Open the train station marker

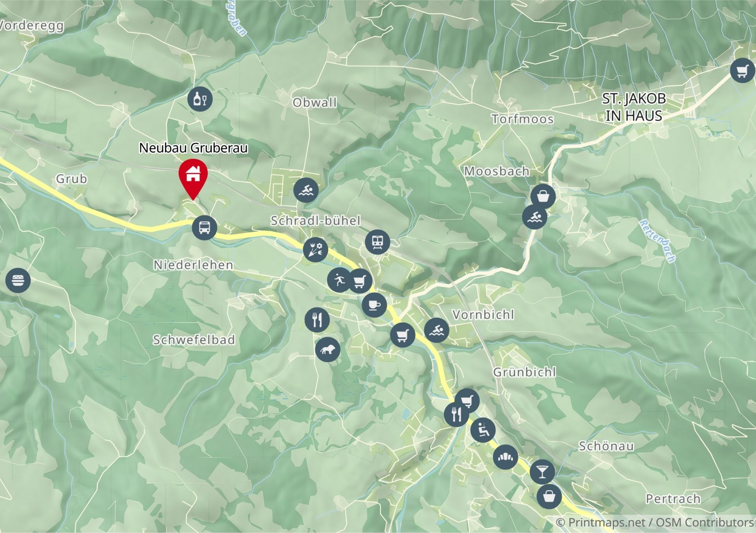[x=378, y=242]
